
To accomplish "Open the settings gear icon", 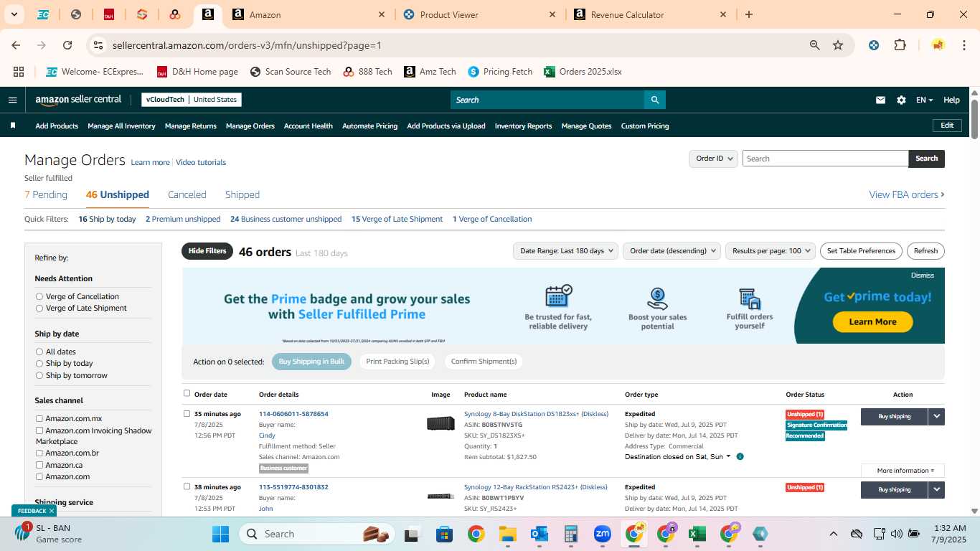I will tap(901, 100).
